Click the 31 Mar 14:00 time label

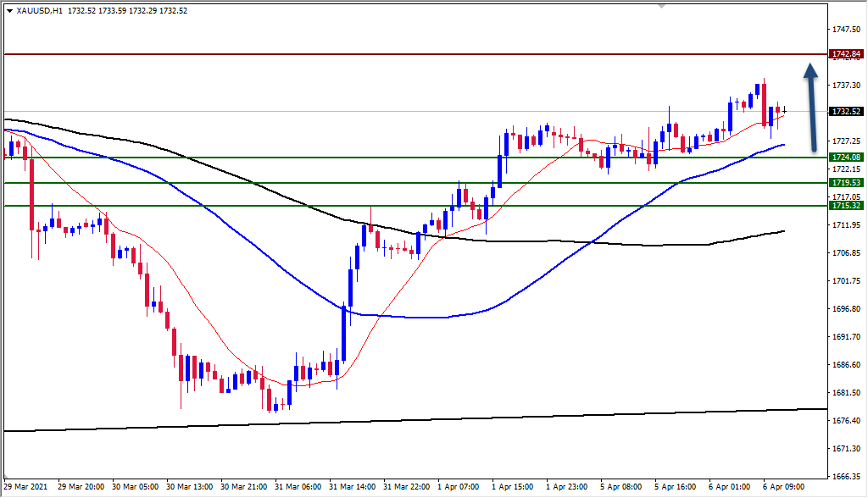pyautogui.click(x=352, y=487)
